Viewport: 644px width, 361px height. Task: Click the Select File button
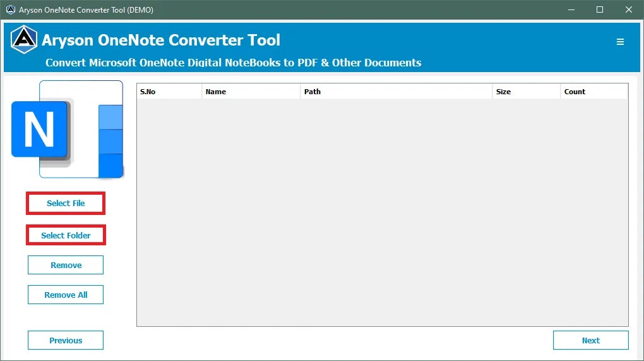click(66, 203)
